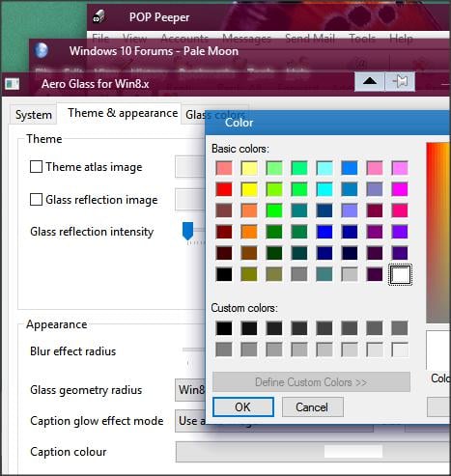Click the Caption colour bar
Viewport: 451px width, 476px height.
312,452
